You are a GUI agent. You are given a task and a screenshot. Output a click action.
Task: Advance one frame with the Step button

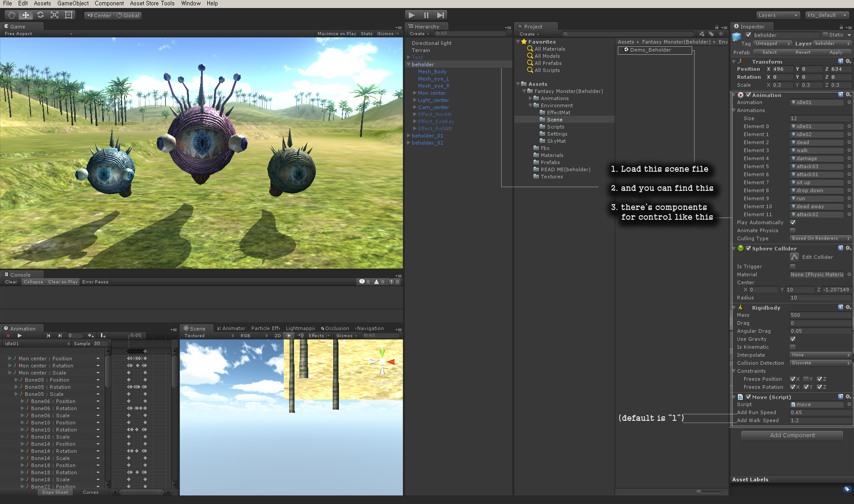pos(440,15)
